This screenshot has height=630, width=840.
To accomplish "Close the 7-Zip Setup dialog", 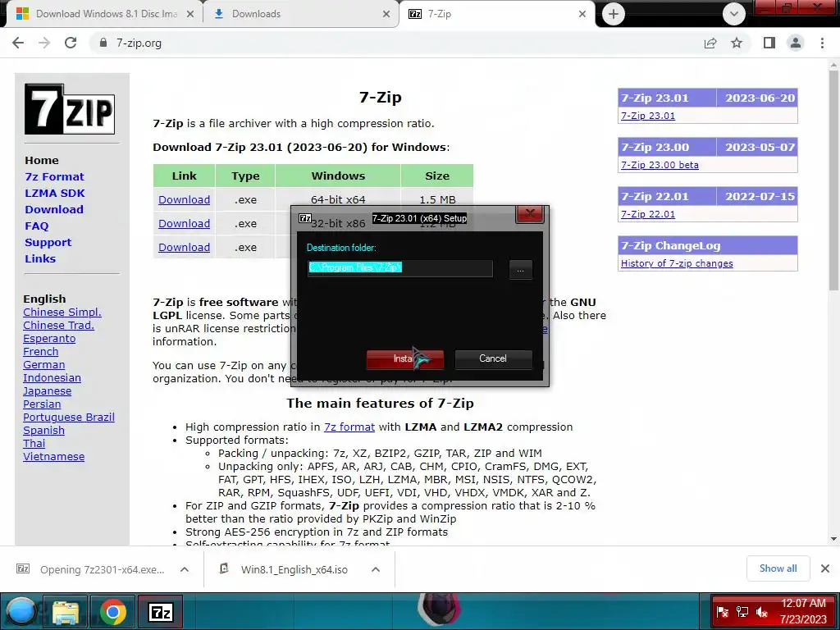I will (x=530, y=214).
